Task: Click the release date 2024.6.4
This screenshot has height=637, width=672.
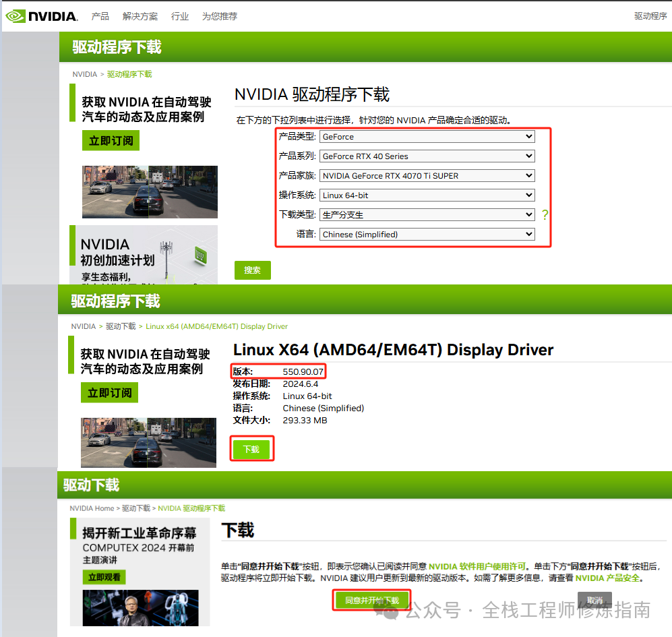Action: (x=301, y=384)
